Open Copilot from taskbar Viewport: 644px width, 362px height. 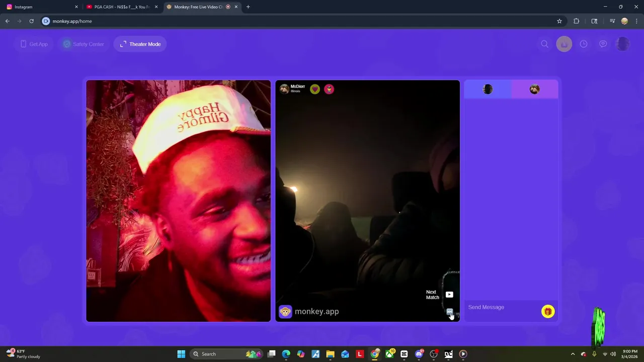301,354
